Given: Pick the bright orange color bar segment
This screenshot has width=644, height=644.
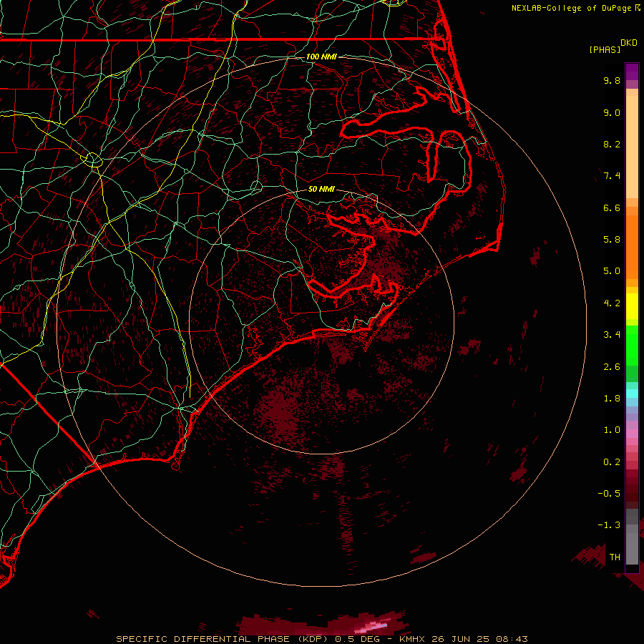Looking at the screenshot, I should coord(632,248).
